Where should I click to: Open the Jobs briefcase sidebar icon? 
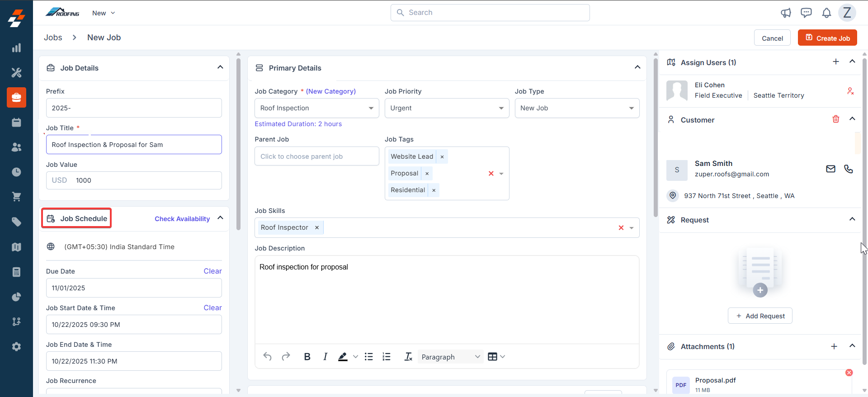tap(16, 97)
